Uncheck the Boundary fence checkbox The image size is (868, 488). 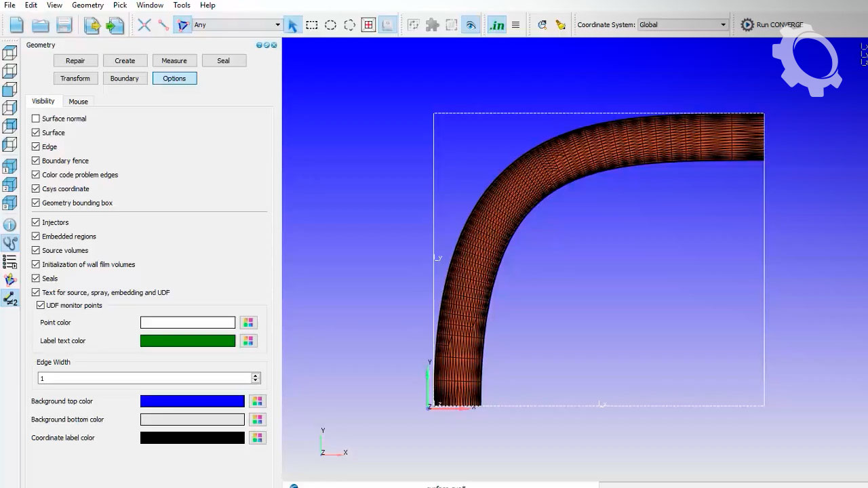tap(36, 161)
